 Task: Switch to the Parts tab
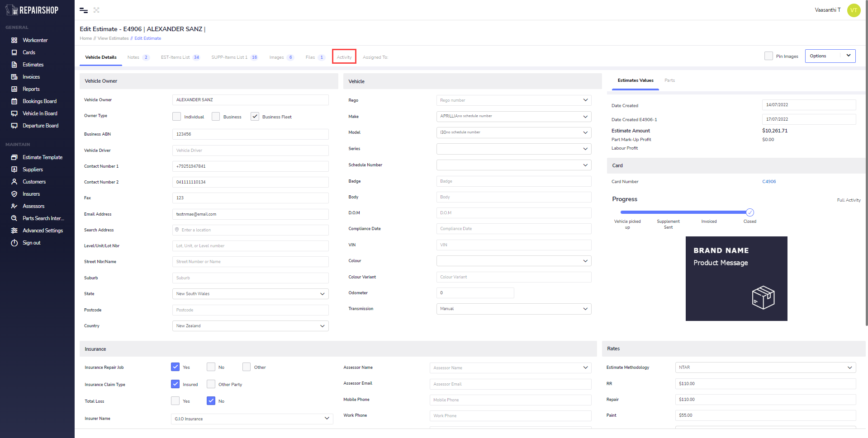tap(669, 80)
